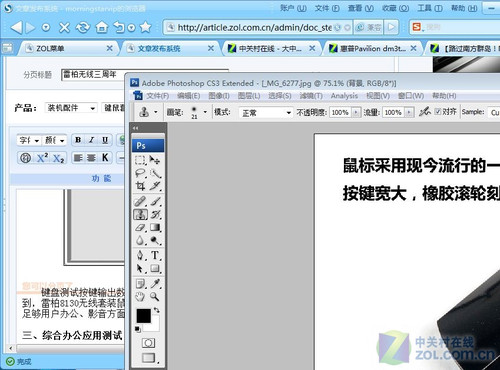Open the 不透明度 opacity slider arrow

(x=356, y=112)
